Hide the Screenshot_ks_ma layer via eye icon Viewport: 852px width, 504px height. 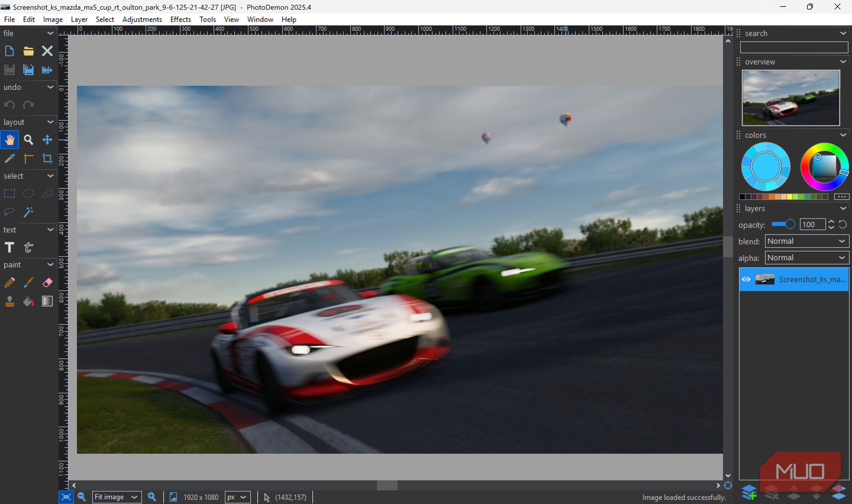(x=746, y=280)
